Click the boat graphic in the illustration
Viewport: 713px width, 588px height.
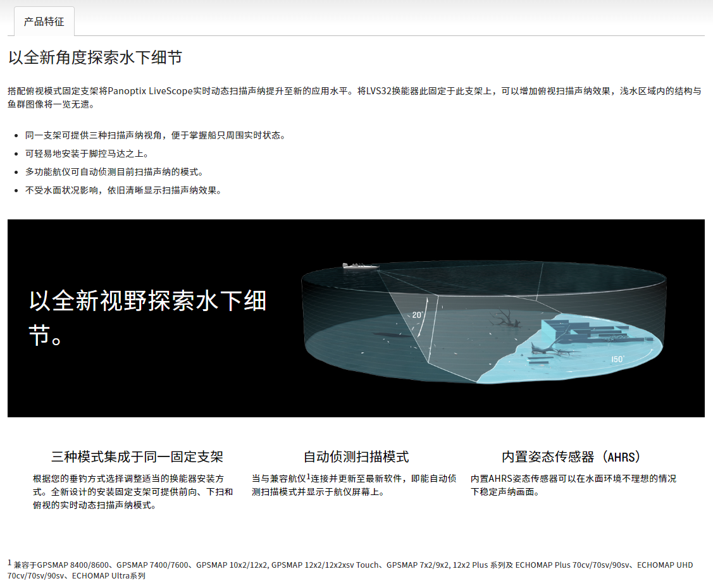click(x=360, y=266)
